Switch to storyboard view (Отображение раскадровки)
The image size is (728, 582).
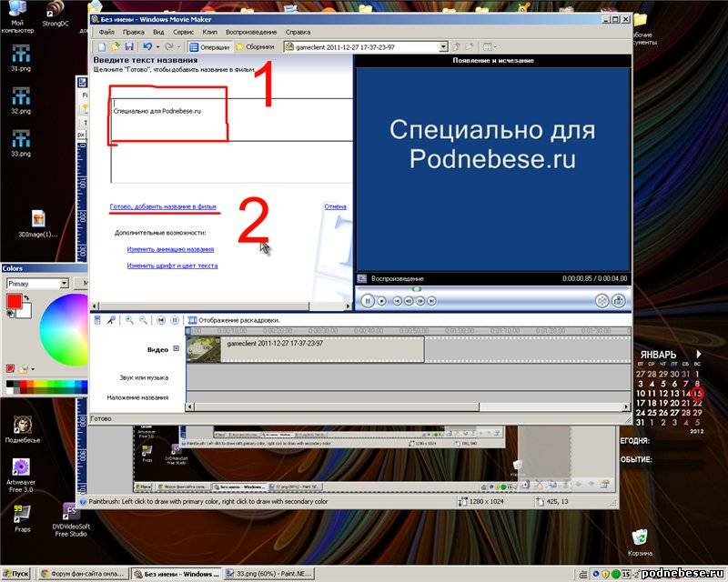pos(234,320)
